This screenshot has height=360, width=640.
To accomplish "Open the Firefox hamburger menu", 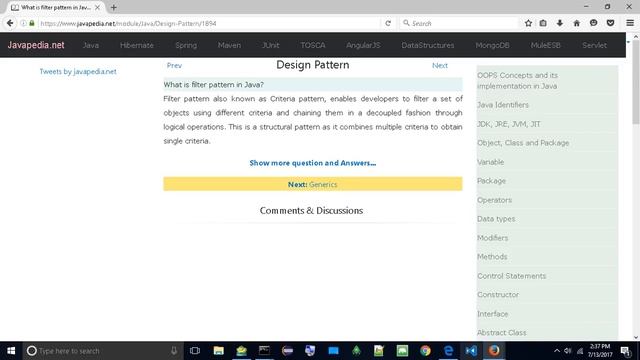I will [x=630, y=23].
